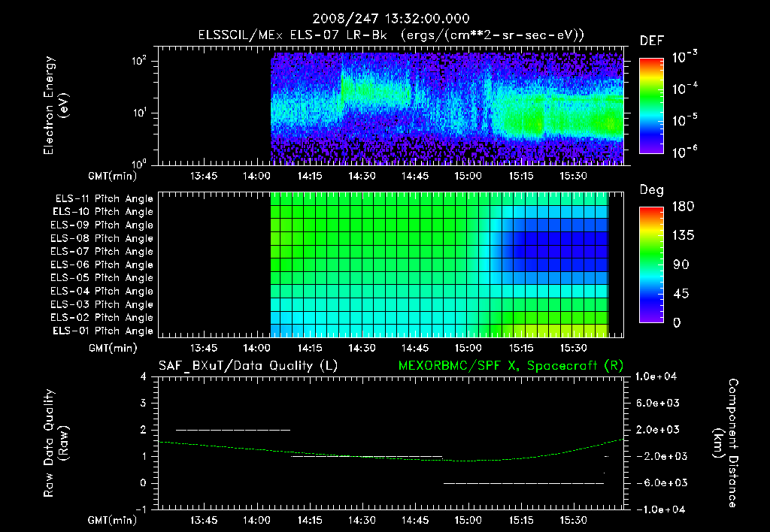
Task: Click the ELS-07 Pitch Angle row label
Action: click(102, 252)
